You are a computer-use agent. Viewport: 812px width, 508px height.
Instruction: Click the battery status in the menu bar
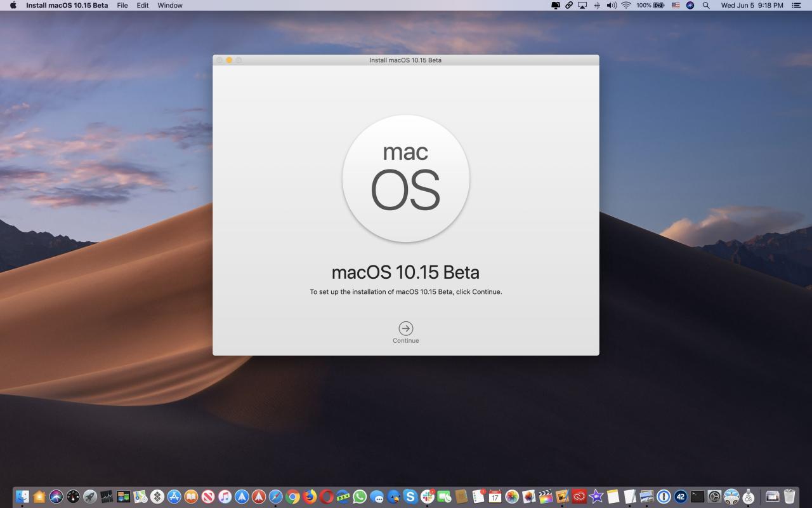(651, 5)
